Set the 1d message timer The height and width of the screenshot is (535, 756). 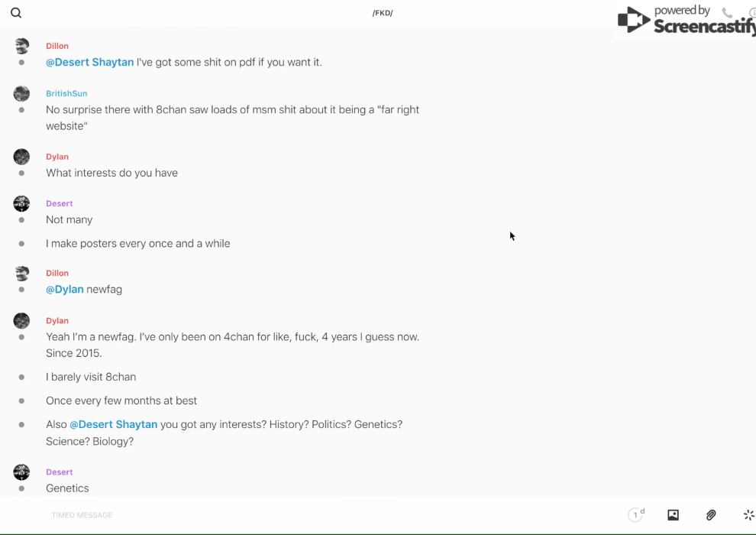[636, 515]
